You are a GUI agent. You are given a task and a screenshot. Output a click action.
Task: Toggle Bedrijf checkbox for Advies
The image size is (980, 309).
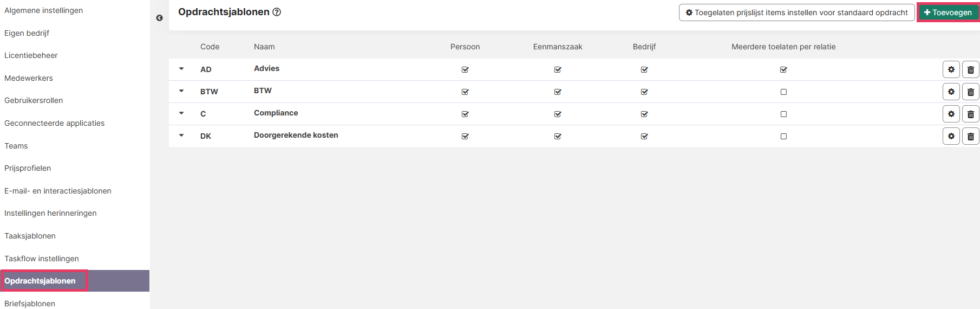(644, 69)
